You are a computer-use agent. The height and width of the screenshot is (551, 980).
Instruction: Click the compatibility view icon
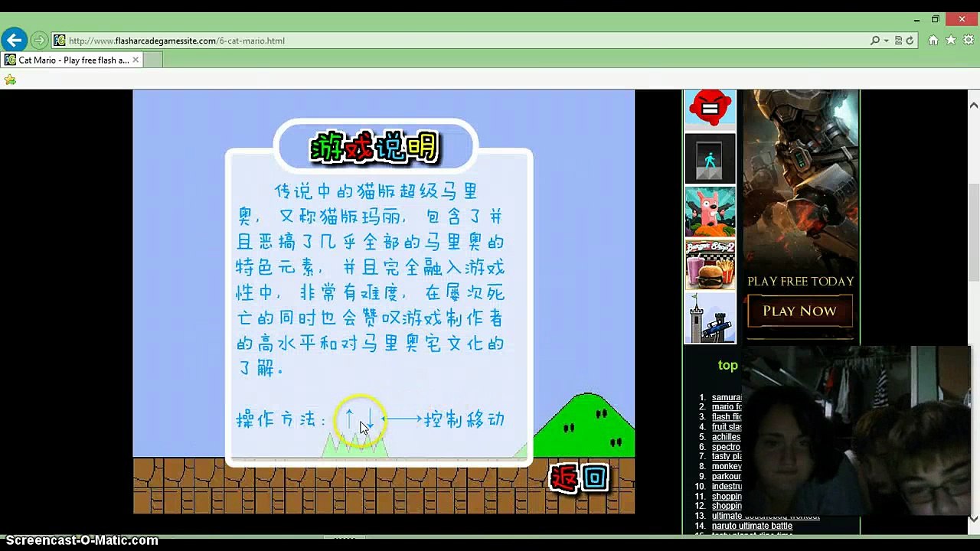point(899,41)
